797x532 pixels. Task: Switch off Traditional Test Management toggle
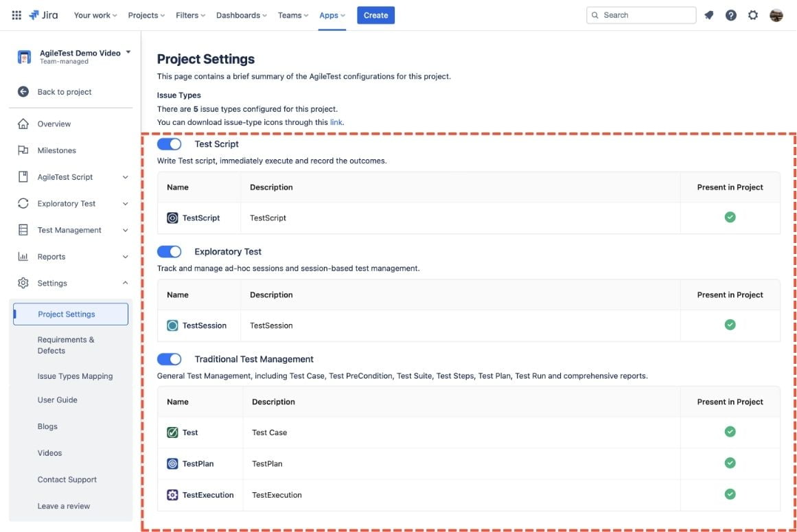pyautogui.click(x=170, y=359)
